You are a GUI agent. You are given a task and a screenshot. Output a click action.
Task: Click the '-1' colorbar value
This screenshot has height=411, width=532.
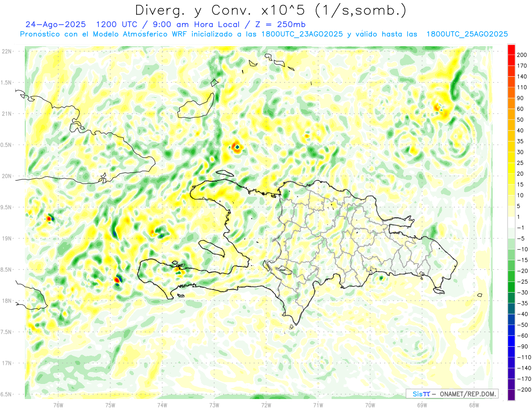[520, 227]
